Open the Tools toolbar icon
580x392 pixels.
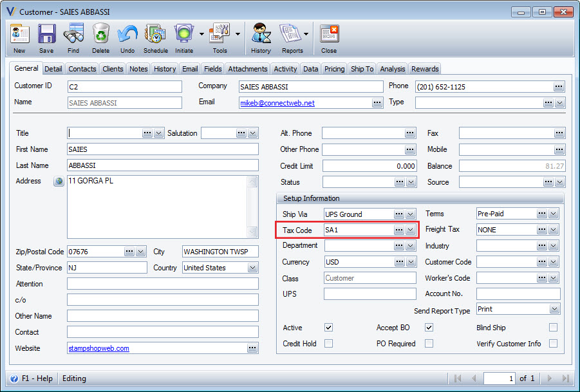(220, 34)
